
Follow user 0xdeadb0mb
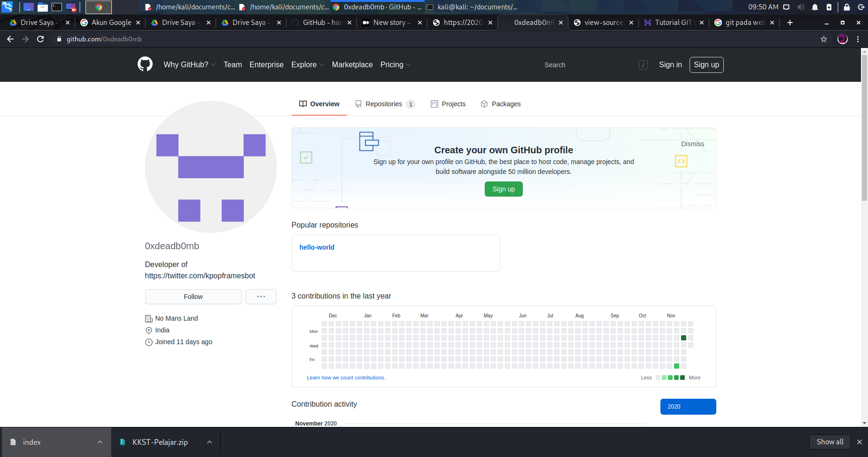pos(193,297)
